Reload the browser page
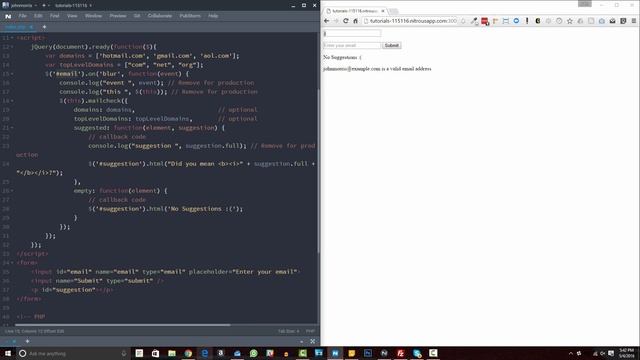640x360 pixels. point(346,21)
